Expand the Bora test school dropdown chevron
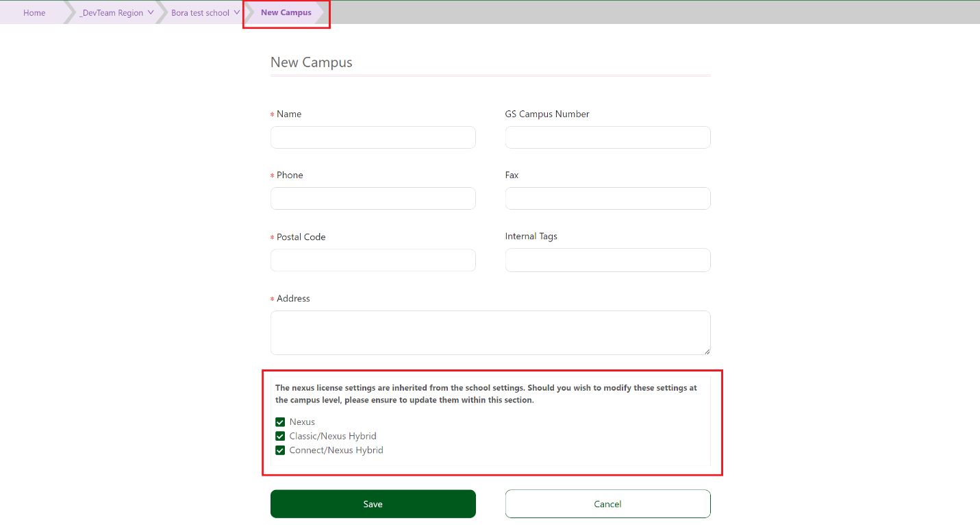 coord(237,12)
